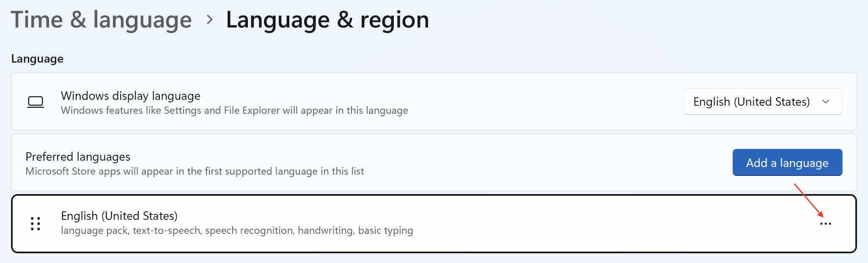Click the laptop icon for Windows display language
The image size is (868, 263).
pyautogui.click(x=36, y=102)
